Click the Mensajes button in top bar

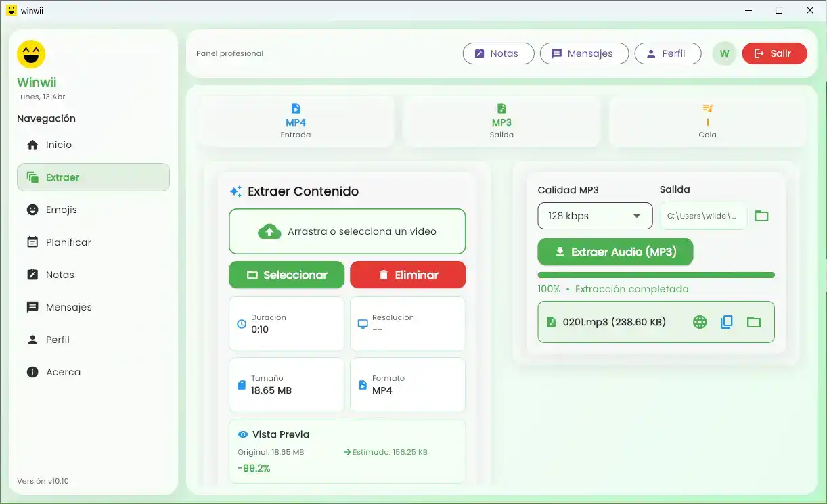pyautogui.click(x=584, y=53)
